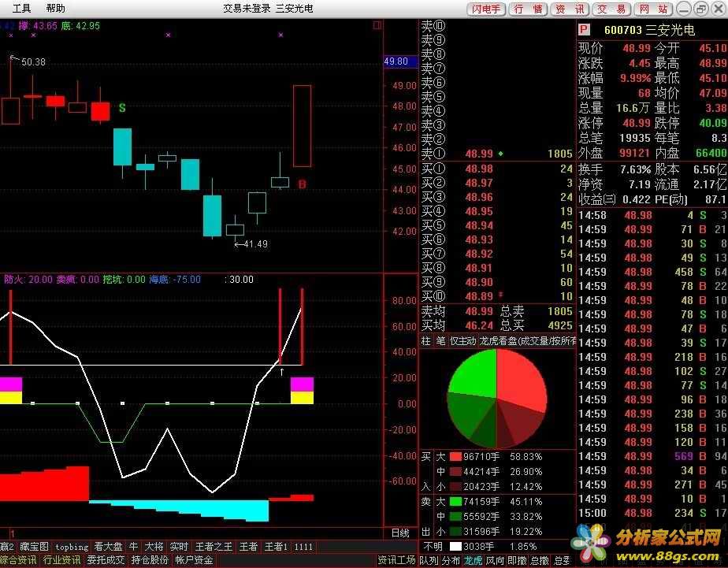The image size is (728, 568).
Task: Click the 交易 button
Action: (612, 9)
